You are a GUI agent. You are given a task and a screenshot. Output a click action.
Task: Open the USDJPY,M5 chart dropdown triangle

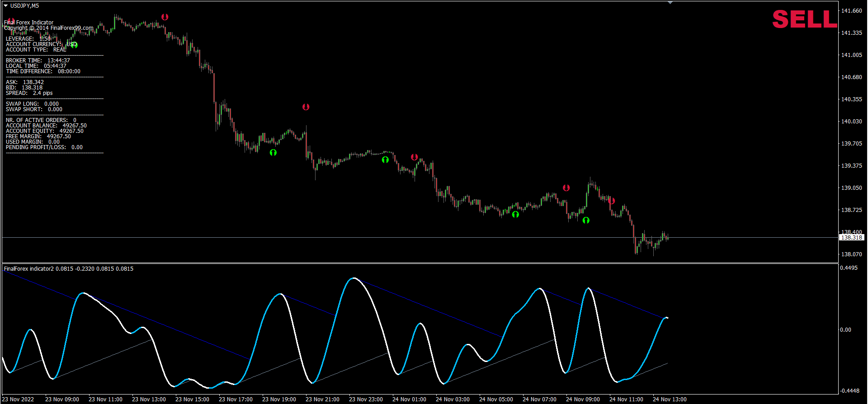pyautogui.click(x=6, y=6)
